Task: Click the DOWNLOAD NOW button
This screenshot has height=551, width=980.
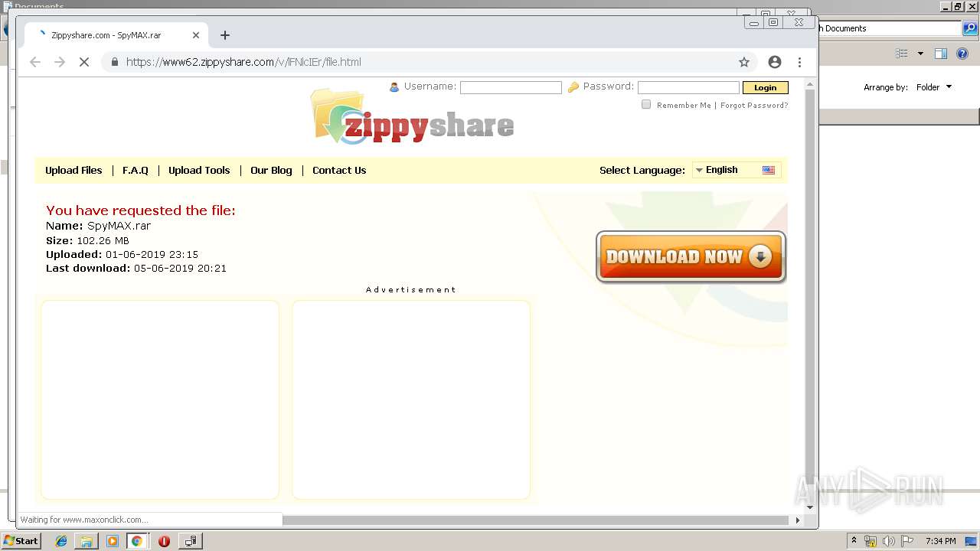Action: [691, 257]
